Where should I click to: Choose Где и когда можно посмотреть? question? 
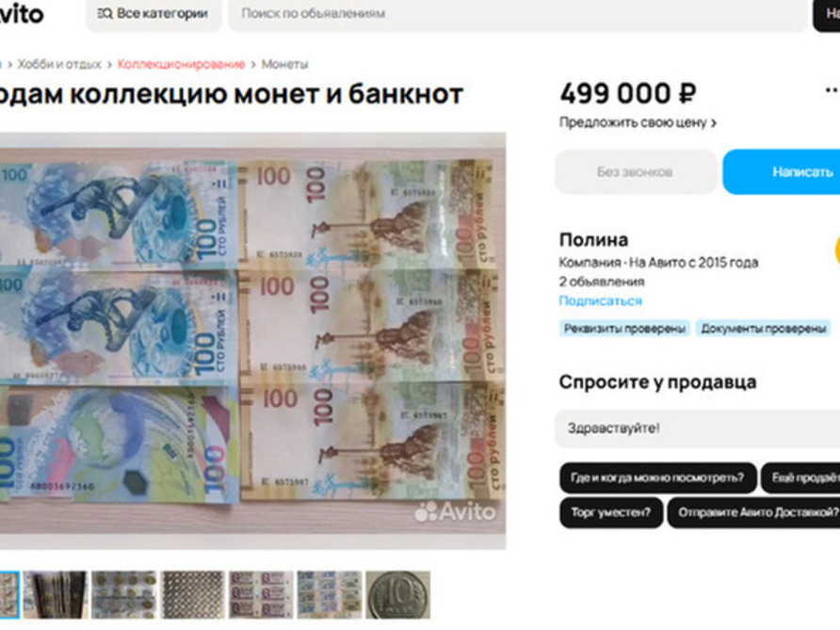coord(658,477)
